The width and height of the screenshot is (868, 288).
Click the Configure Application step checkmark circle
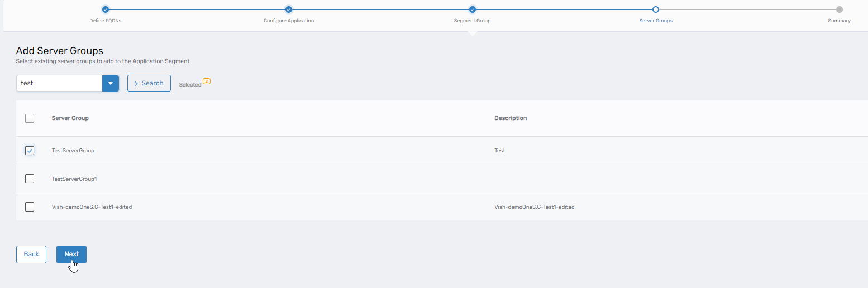289,9
